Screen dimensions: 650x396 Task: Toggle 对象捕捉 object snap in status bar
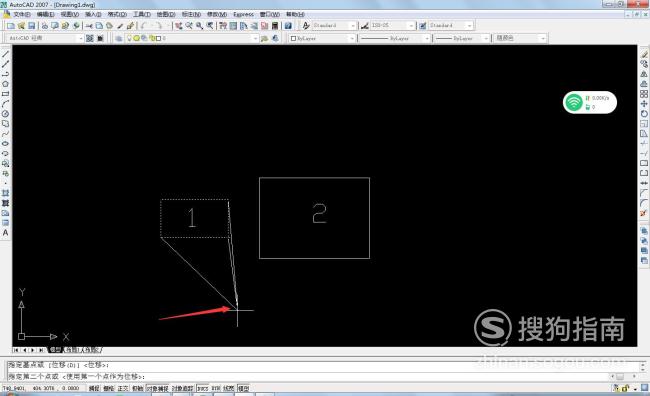click(x=158, y=389)
